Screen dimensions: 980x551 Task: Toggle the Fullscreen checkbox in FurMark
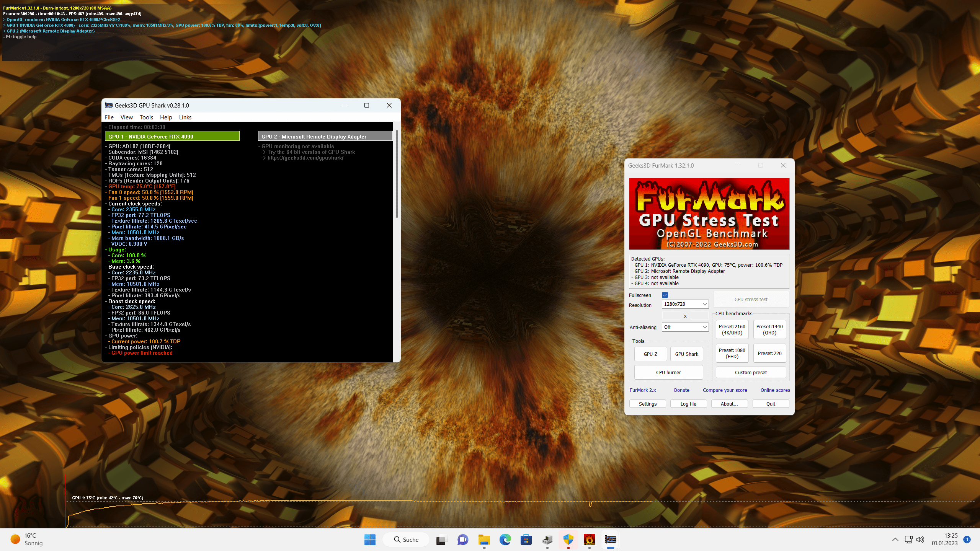665,295
